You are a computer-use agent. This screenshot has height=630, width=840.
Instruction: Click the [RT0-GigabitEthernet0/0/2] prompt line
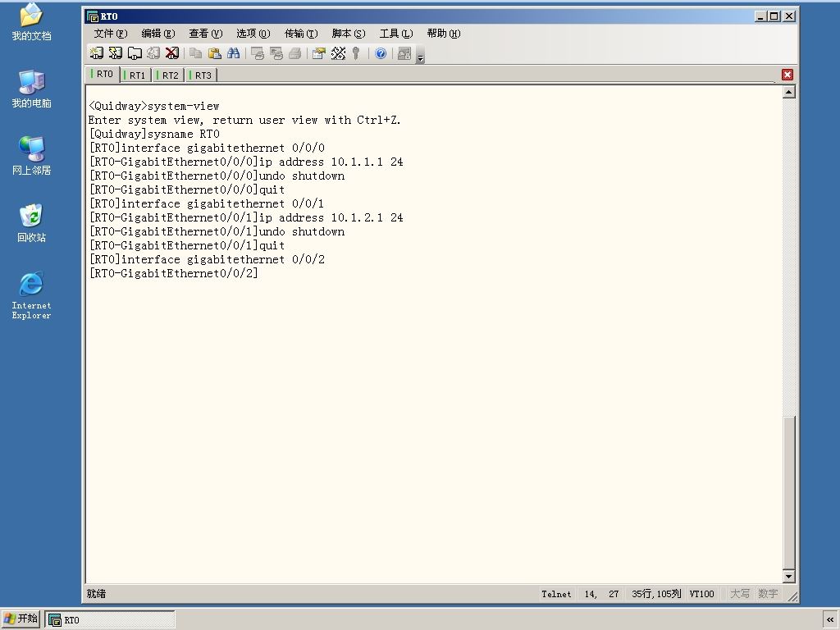[x=174, y=273]
